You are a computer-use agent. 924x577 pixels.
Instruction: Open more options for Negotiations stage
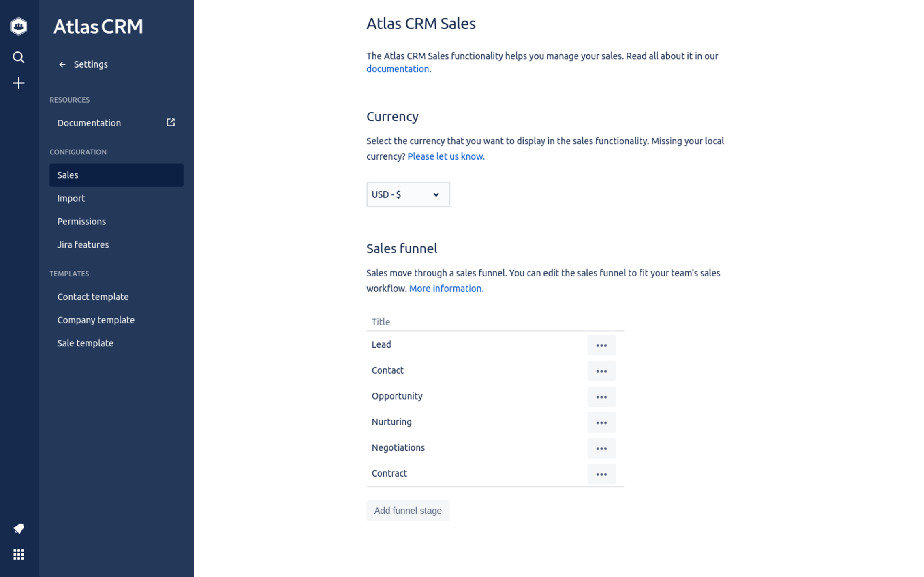pyautogui.click(x=601, y=448)
